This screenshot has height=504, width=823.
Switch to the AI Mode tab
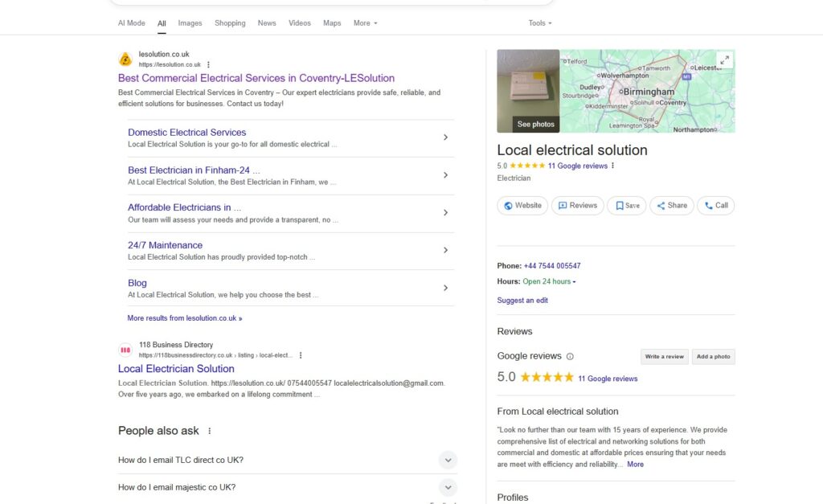[x=131, y=23]
